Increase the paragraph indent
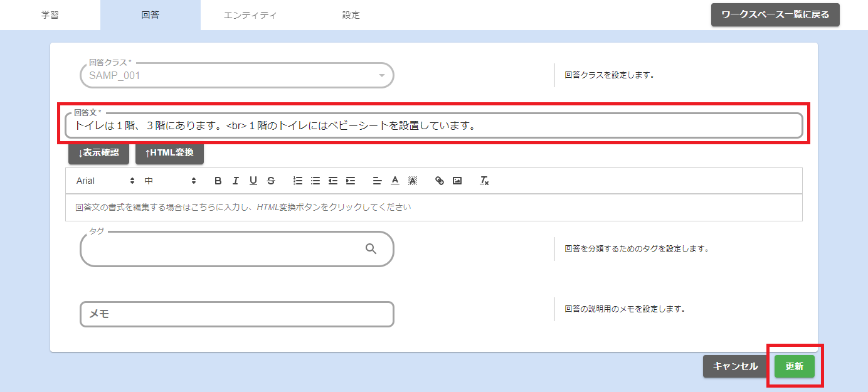The image size is (868, 392). tap(351, 181)
